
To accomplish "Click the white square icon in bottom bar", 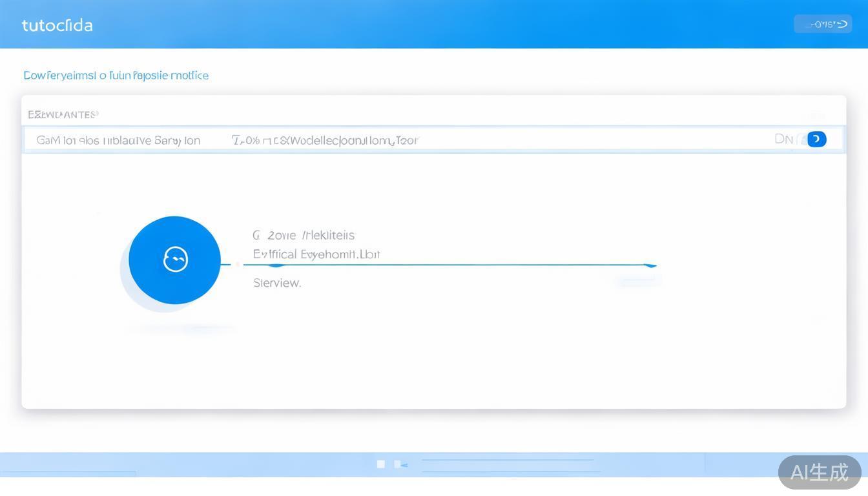I will 381,464.
